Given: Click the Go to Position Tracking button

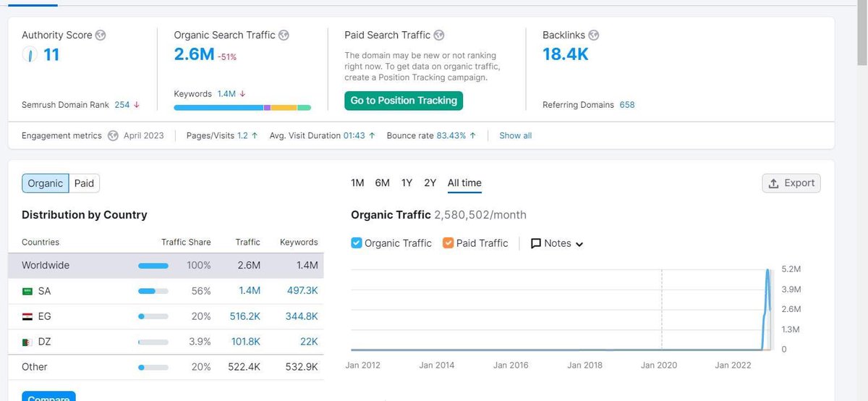Looking at the screenshot, I should pyautogui.click(x=404, y=101).
